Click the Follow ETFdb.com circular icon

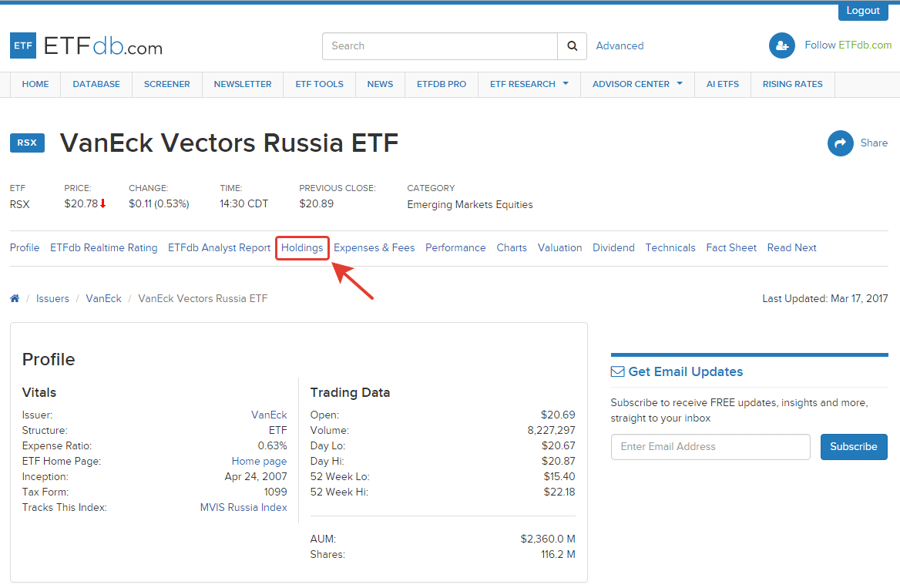tap(781, 45)
